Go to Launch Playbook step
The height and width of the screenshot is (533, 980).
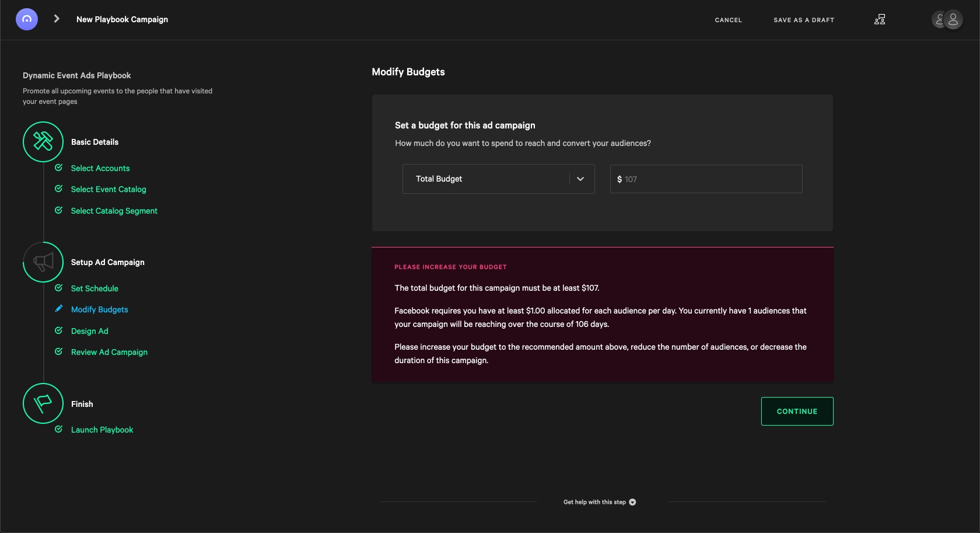(x=102, y=430)
